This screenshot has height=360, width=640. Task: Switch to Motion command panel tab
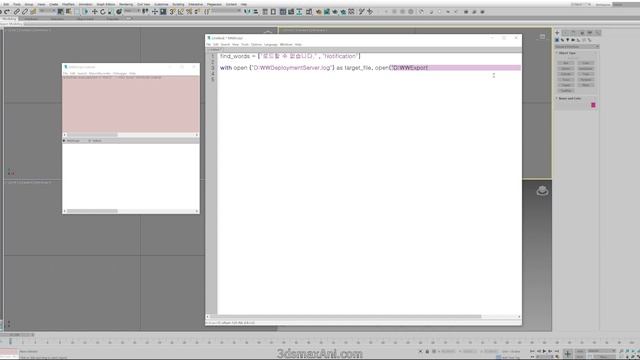point(582,33)
